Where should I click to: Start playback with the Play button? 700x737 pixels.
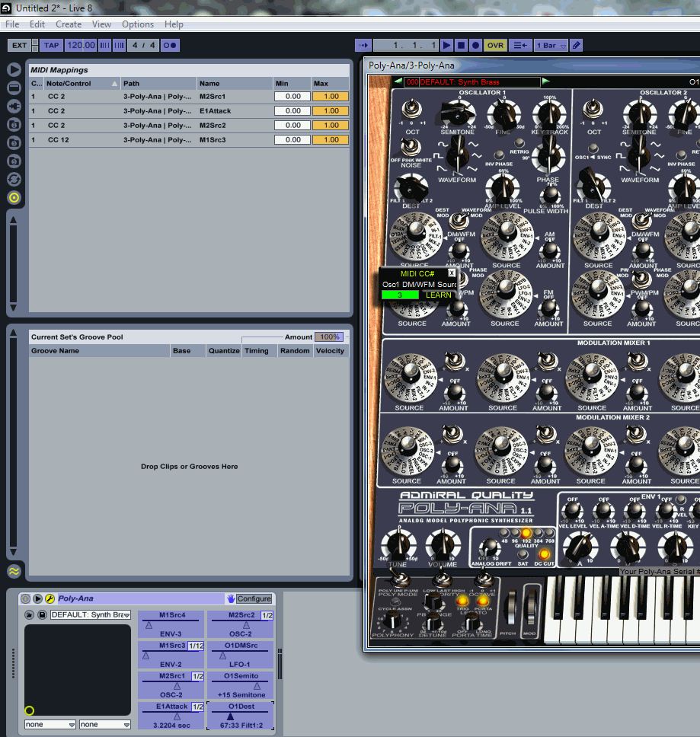coord(446,45)
